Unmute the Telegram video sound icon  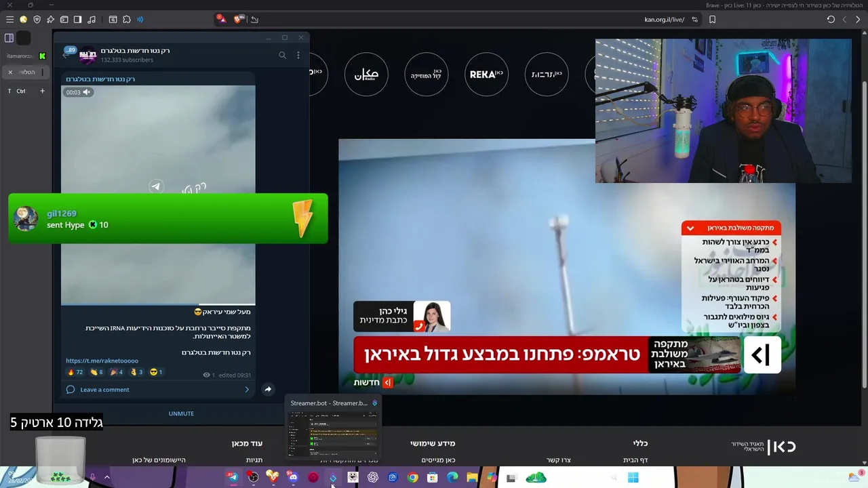[86, 92]
